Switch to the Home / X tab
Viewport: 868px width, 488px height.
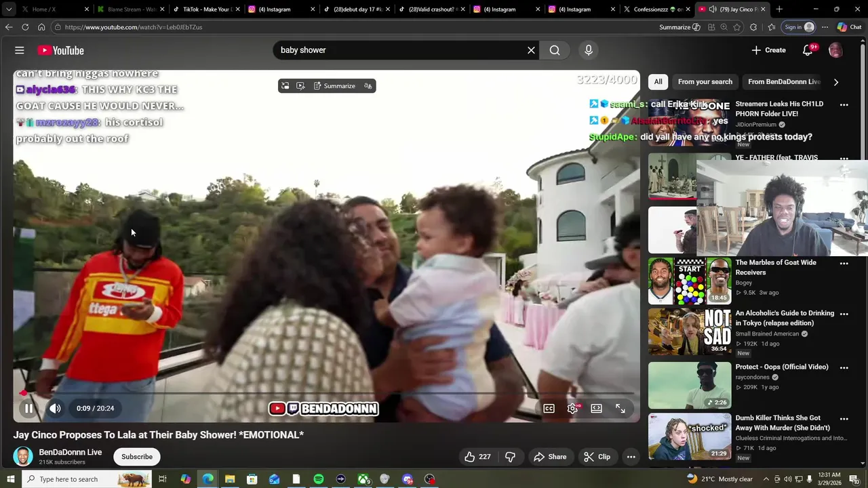click(54, 9)
